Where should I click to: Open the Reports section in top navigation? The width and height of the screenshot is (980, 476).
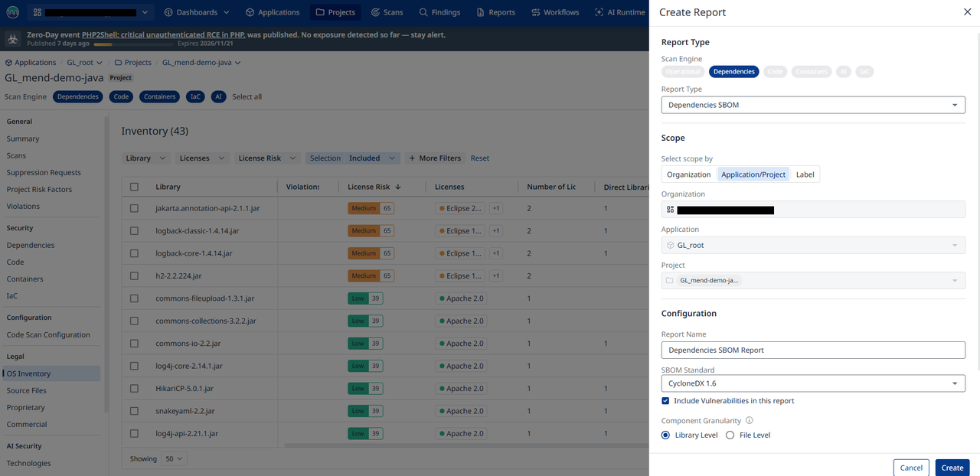(496, 12)
